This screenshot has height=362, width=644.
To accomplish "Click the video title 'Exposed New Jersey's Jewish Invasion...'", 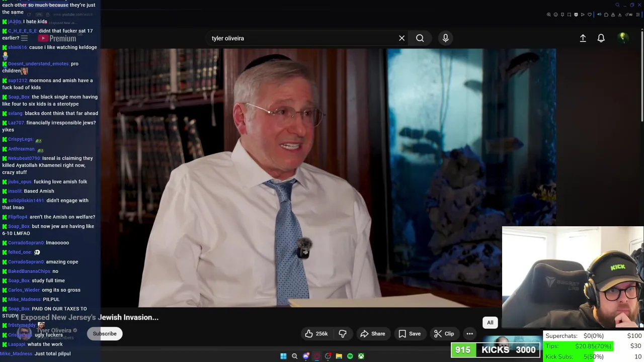I will click(90, 317).
